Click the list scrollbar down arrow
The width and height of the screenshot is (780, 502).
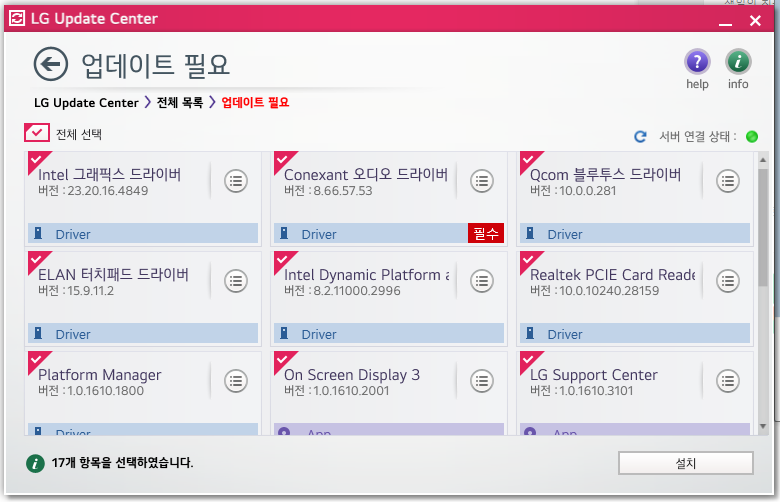763,426
